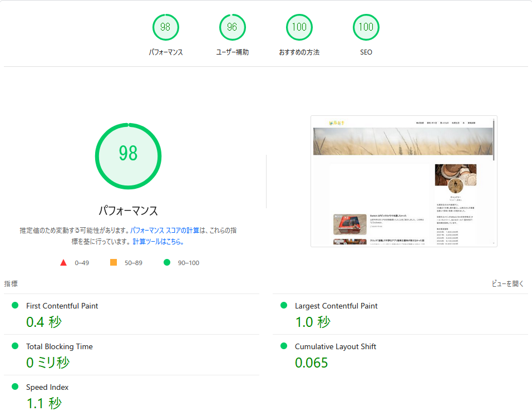Click the ユーザー補助 score 96 gauge
Image resolution: width=532 pixels, height=416 pixels.
233,27
